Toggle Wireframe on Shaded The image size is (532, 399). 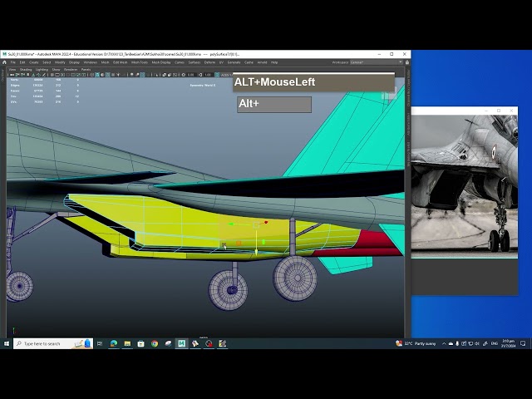pyautogui.click(x=108, y=75)
